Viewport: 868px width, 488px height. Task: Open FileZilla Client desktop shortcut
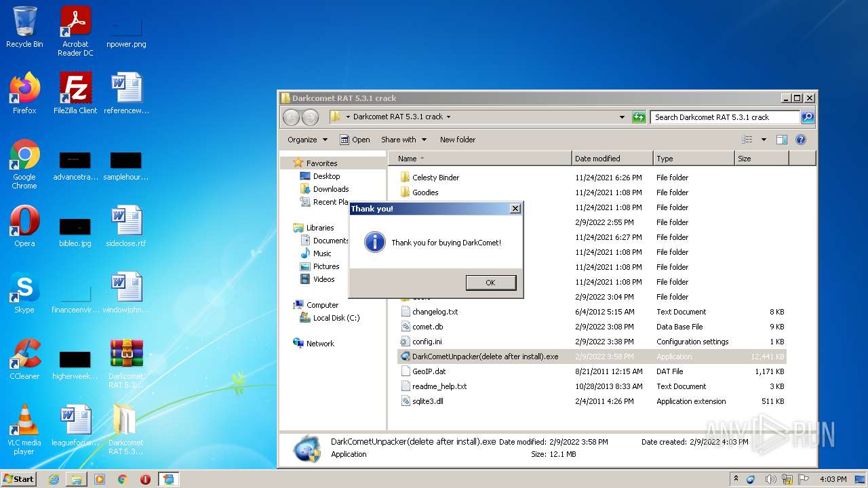[x=75, y=94]
